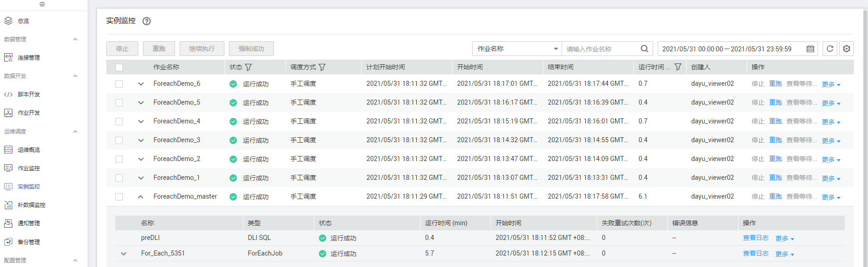Viewport: 868px width, 267px height.
Task: Click the calendar icon in date range
Action: [x=810, y=49]
